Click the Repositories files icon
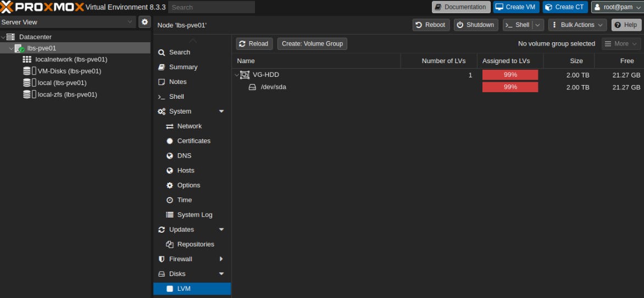The height and width of the screenshot is (298, 644). pyautogui.click(x=170, y=244)
